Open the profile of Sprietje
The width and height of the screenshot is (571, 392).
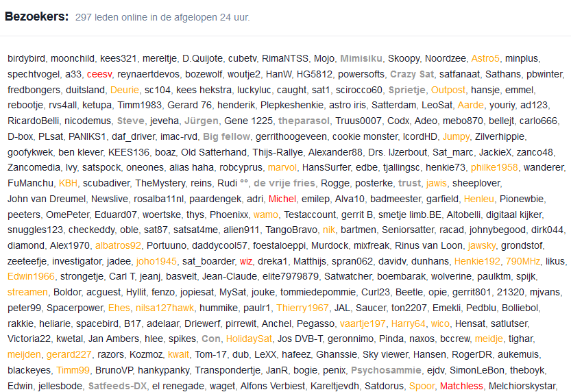point(406,90)
